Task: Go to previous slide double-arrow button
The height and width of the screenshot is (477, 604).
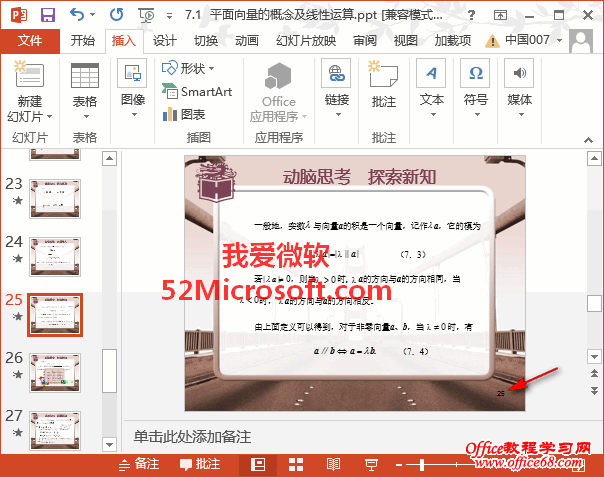Action: (594, 373)
